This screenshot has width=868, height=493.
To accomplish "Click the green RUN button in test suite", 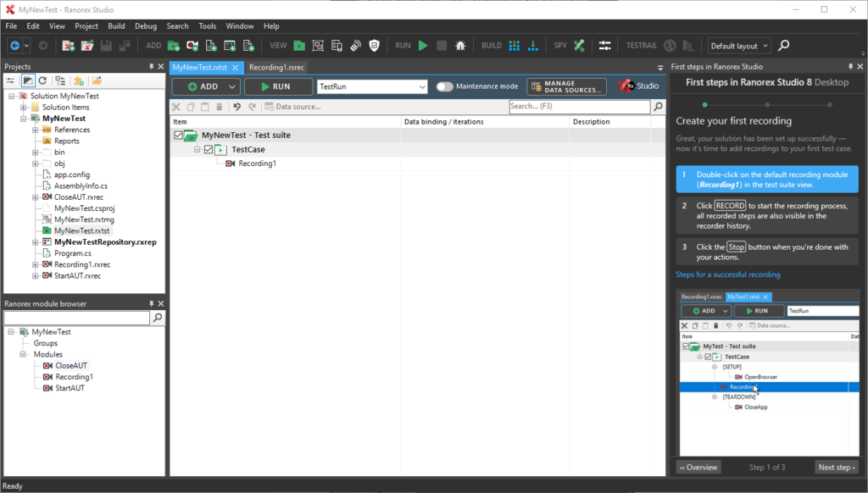I will tap(278, 87).
